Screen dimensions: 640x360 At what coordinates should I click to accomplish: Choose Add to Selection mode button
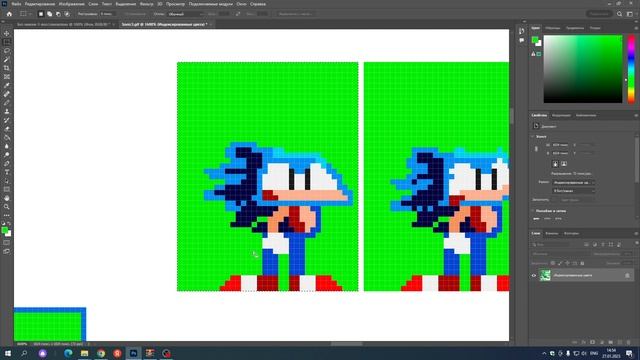(49, 14)
